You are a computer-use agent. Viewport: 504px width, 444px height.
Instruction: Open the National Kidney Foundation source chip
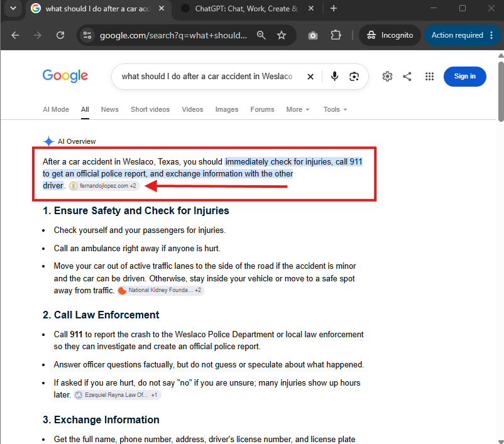161,290
